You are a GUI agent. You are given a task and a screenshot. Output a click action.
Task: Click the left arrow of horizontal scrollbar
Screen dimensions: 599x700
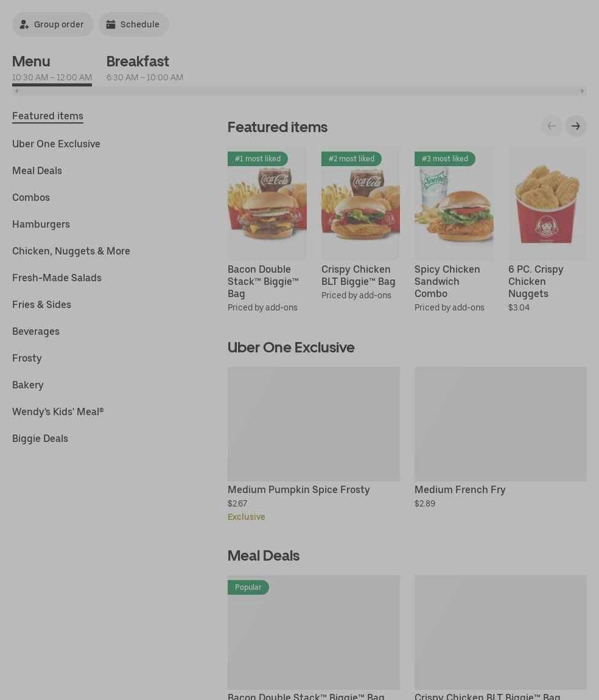[16, 91]
